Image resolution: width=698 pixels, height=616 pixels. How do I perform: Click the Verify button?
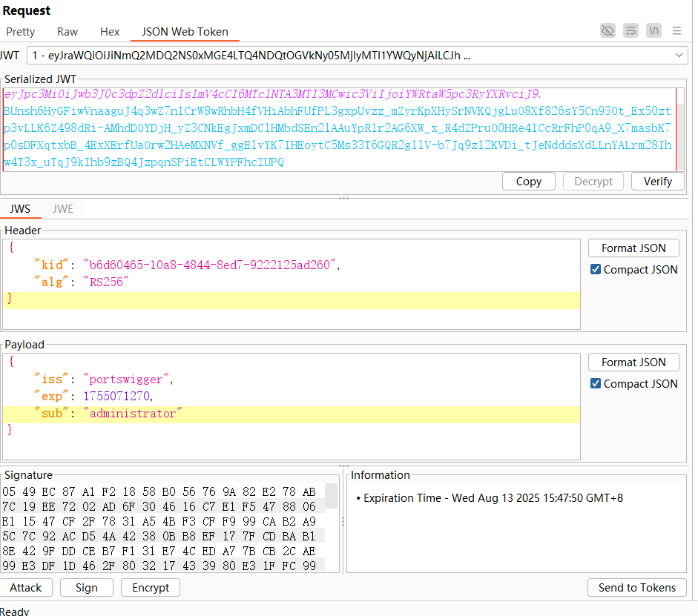click(x=657, y=182)
